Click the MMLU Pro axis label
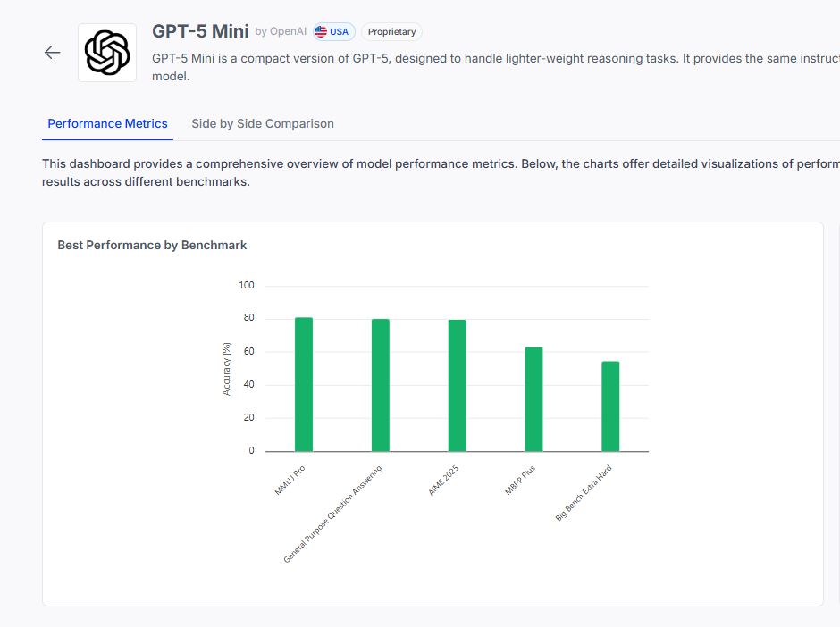Viewport: 840px width, 627px height. (290, 481)
